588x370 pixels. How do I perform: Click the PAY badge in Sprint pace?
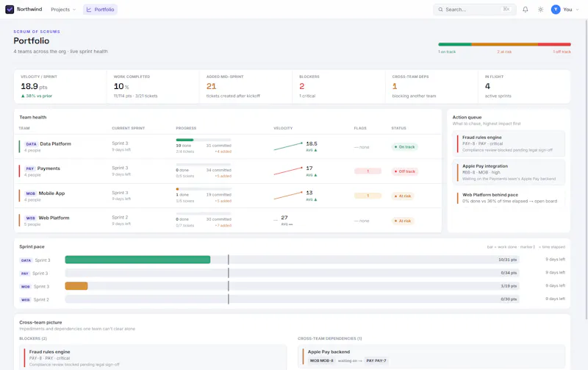pyautogui.click(x=25, y=274)
